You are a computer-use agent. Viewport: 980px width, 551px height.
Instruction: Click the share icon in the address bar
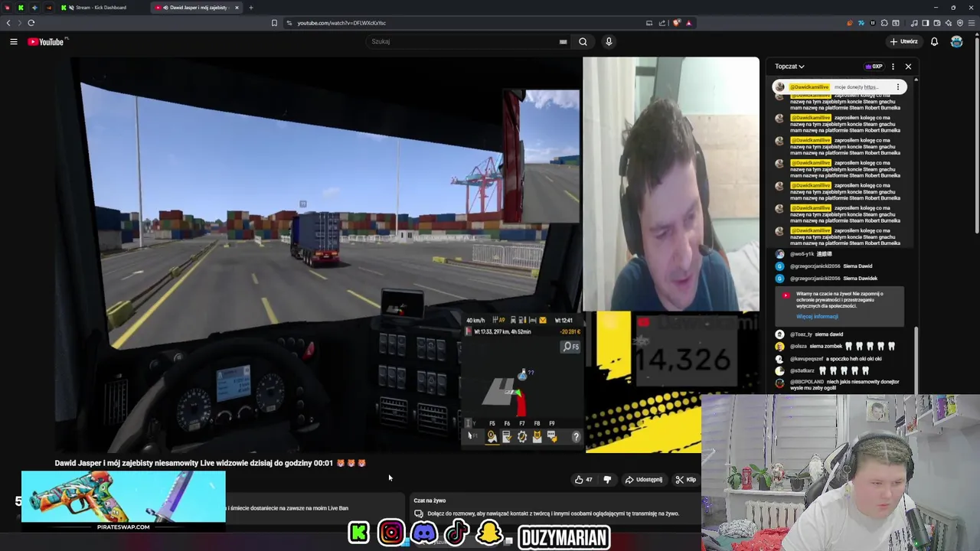[x=662, y=23]
